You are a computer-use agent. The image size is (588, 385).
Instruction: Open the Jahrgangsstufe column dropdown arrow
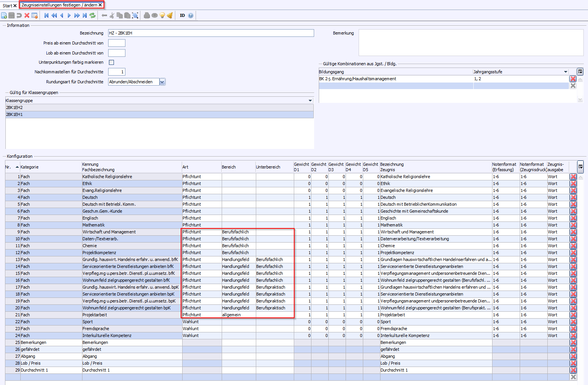[565, 72]
